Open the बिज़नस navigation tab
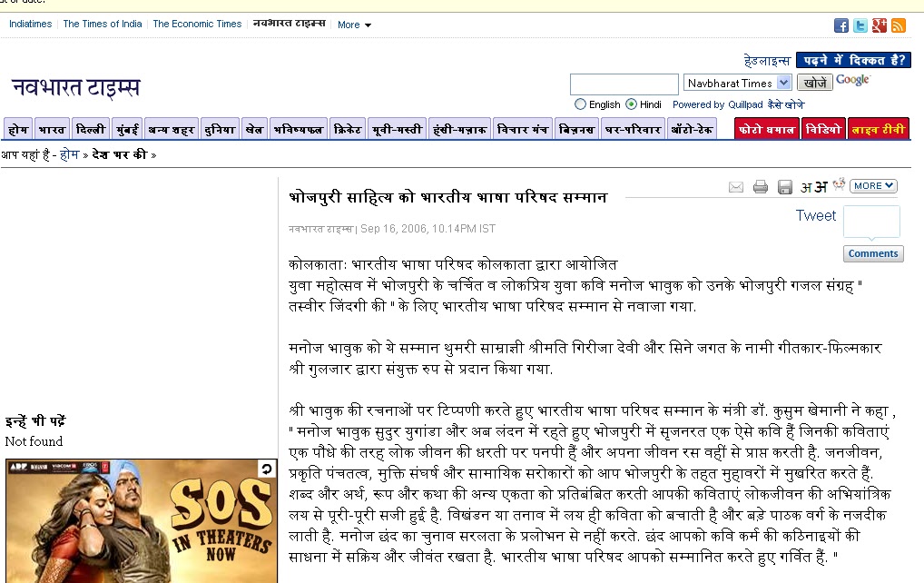Viewport: 924px width, 583px height. pyautogui.click(x=577, y=129)
